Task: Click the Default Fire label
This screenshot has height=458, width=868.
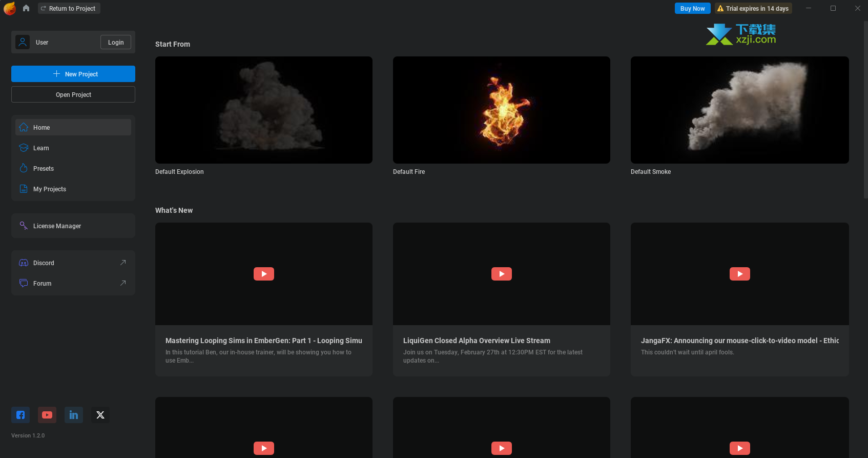Action: (409, 172)
